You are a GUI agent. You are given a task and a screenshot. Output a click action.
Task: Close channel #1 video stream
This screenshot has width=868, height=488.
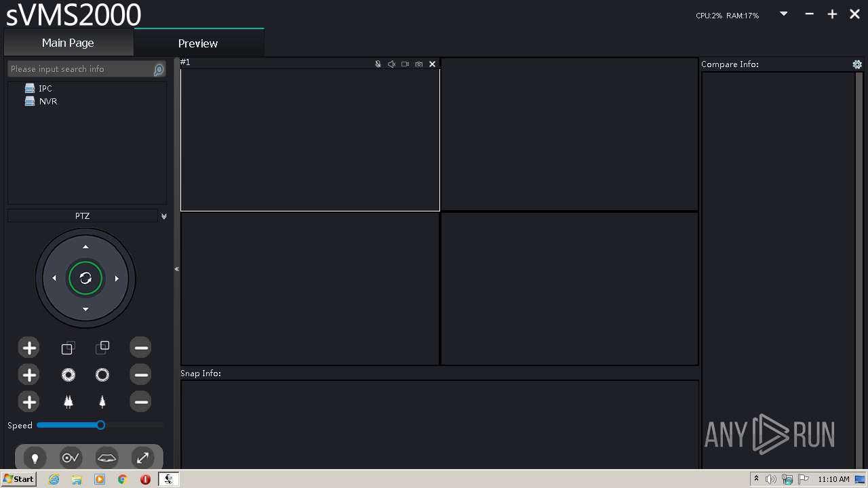pyautogui.click(x=433, y=64)
